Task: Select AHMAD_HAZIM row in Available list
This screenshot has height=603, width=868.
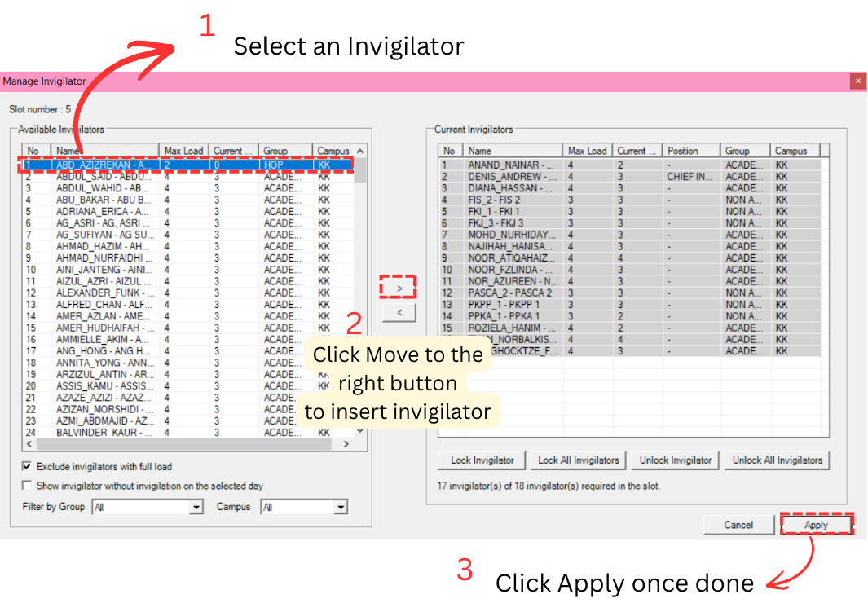Action: pyautogui.click(x=187, y=246)
